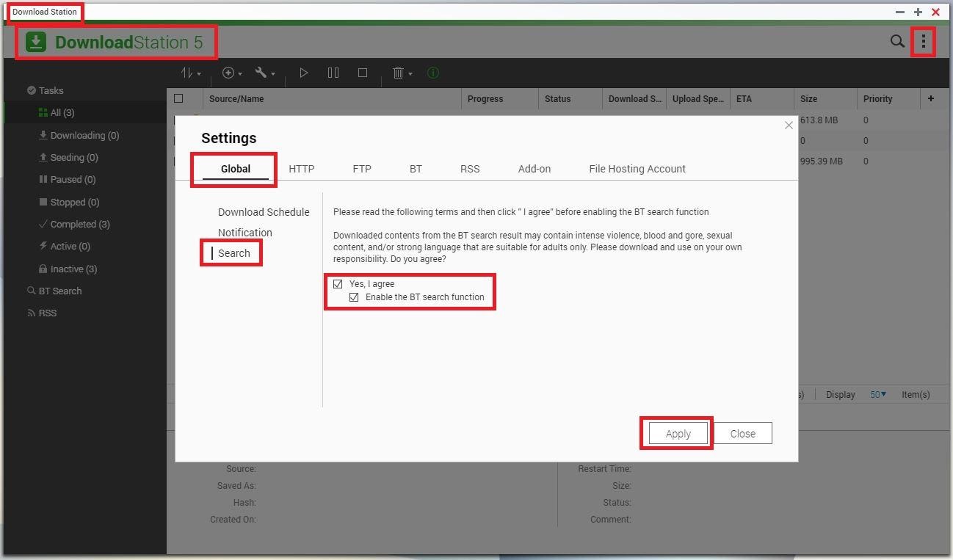
Task: Minimize the Download Station window
Action: (900, 12)
